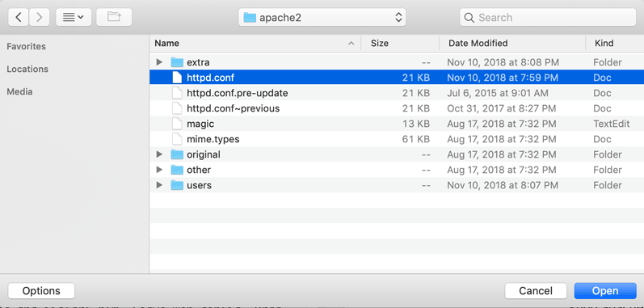
Task: Click into the Search field
Action: click(548, 17)
